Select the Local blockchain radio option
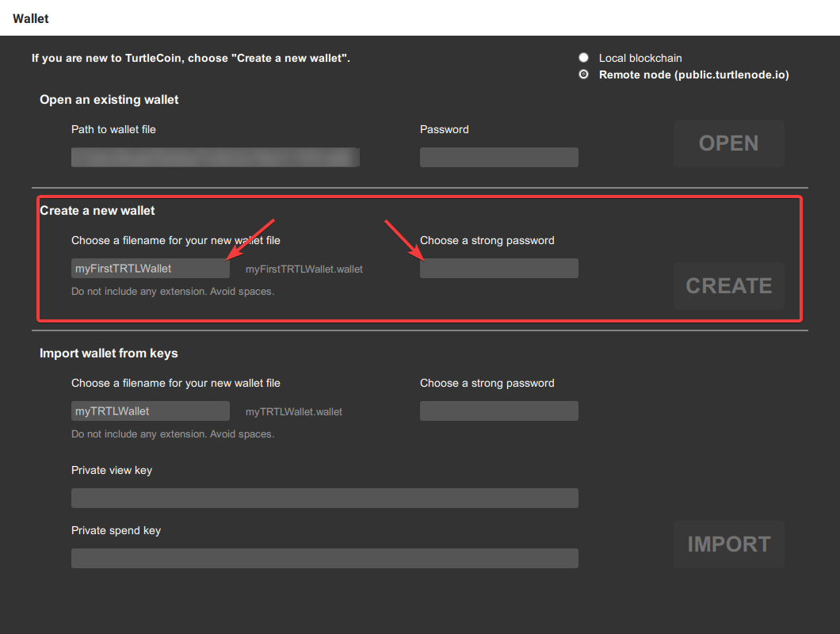The image size is (840, 634). tap(584, 58)
